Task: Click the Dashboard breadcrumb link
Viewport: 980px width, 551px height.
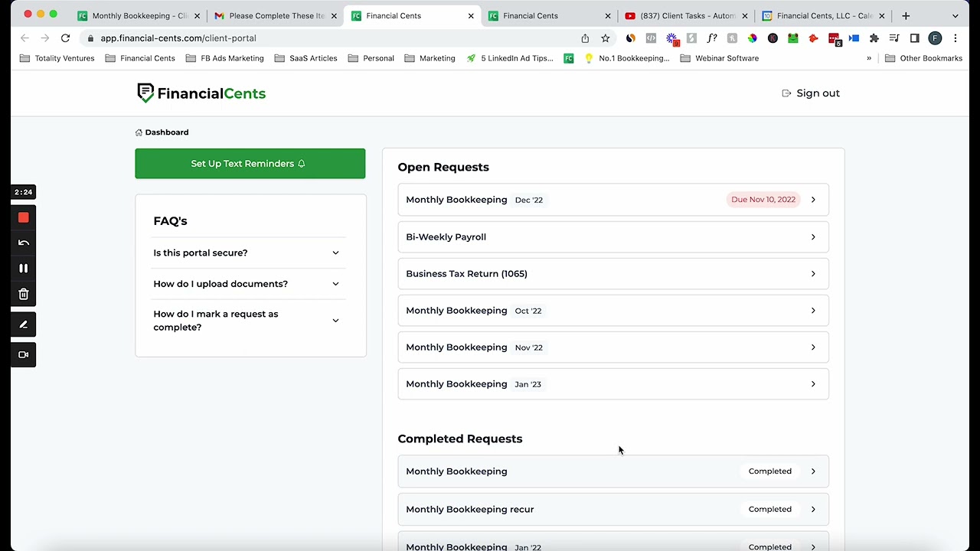Action: [x=167, y=132]
